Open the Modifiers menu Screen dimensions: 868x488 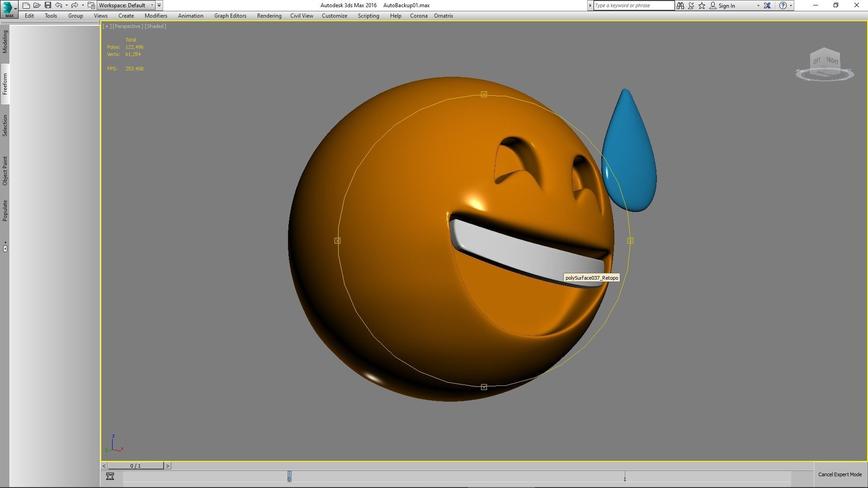(x=156, y=16)
